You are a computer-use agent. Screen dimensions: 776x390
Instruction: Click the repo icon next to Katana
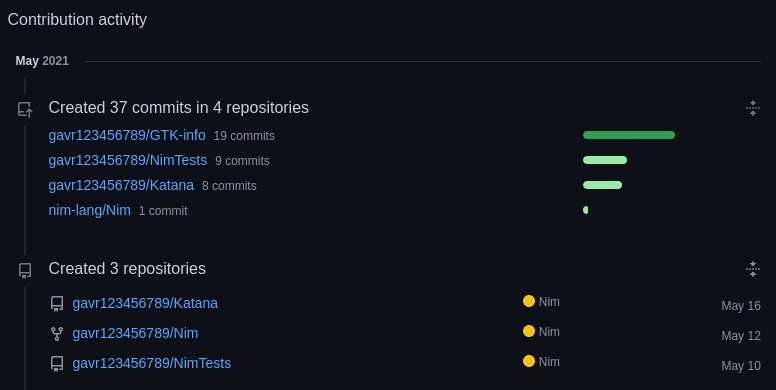coord(57,304)
